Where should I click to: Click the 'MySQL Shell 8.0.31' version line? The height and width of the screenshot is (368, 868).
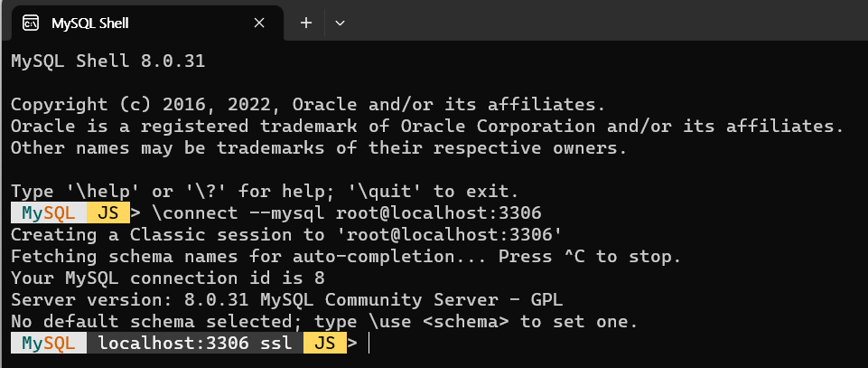[108, 61]
